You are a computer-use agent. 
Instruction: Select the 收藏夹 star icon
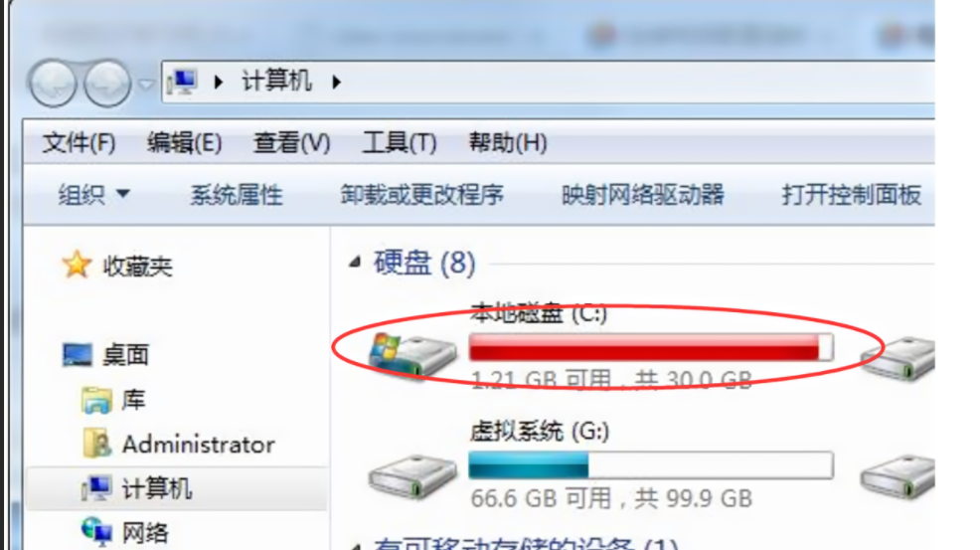(x=77, y=265)
